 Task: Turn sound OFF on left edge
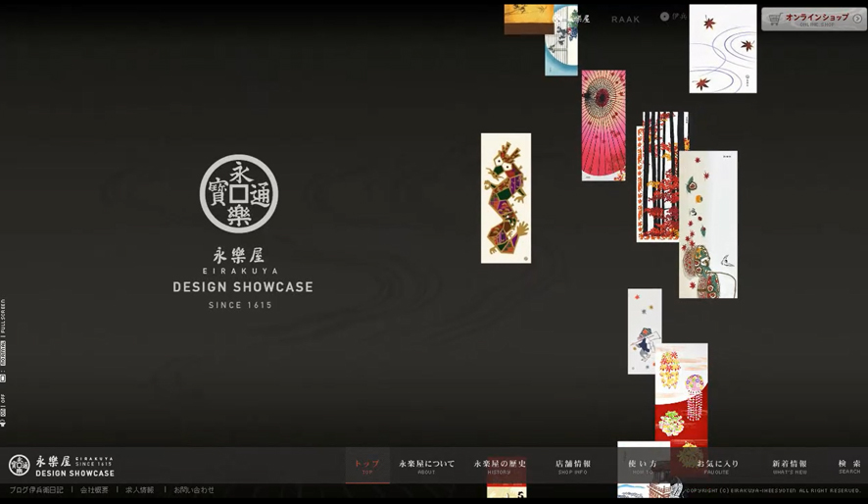coord(3,399)
